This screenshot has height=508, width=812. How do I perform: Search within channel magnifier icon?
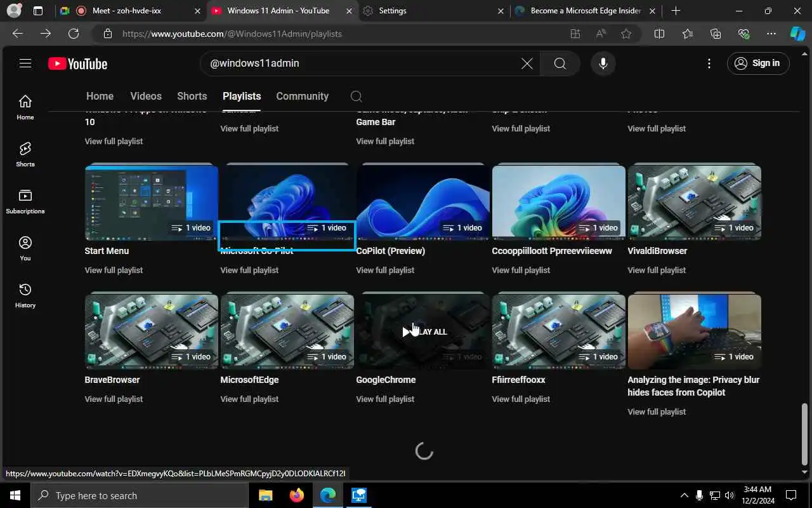[357, 96]
